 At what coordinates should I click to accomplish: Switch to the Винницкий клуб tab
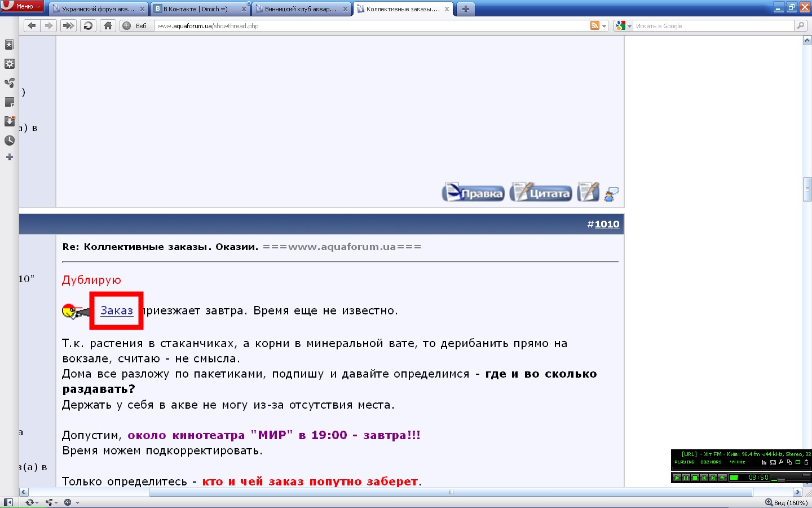click(x=299, y=9)
